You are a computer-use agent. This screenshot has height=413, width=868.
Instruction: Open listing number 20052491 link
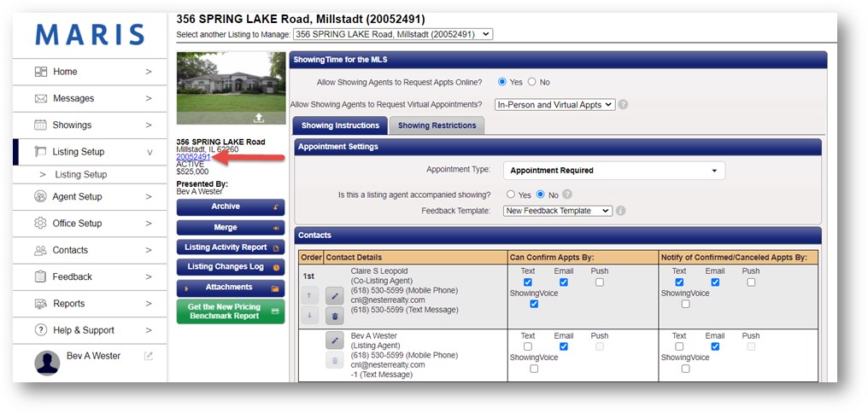[x=193, y=157]
